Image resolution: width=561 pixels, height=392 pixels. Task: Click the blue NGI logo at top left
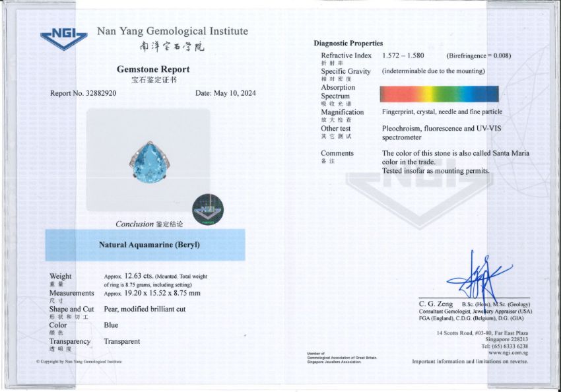63,38
